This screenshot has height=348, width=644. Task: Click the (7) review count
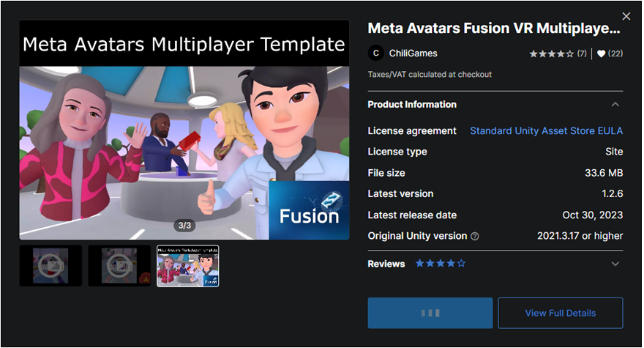[x=582, y=53]
